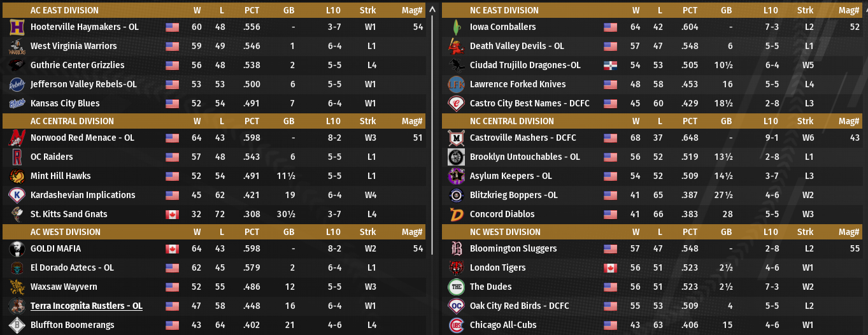868x335 pixels.
Task: Click the Mag# column header in NC East
Action: (x=849, y=10)
